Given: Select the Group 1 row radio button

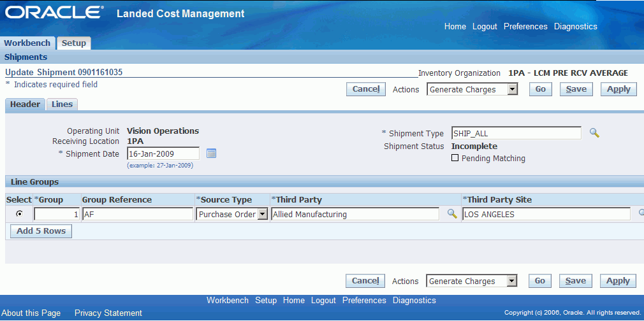Looking at the screenshot, I should 19,213.
